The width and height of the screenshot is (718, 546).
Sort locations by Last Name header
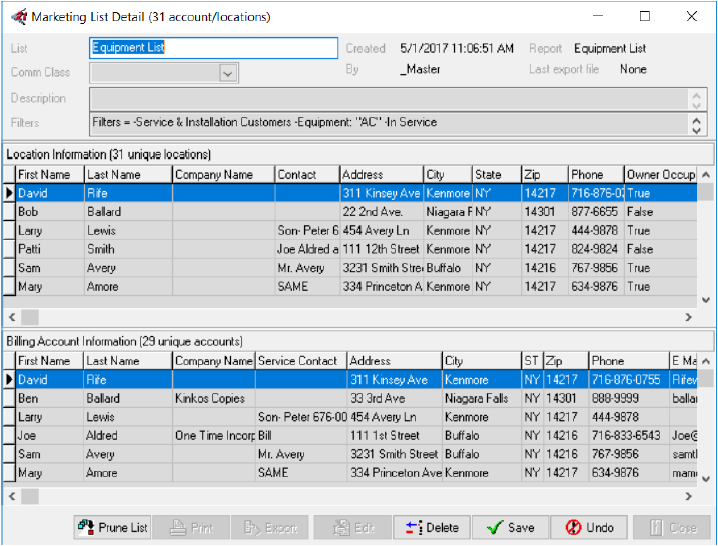pos(128,175)
